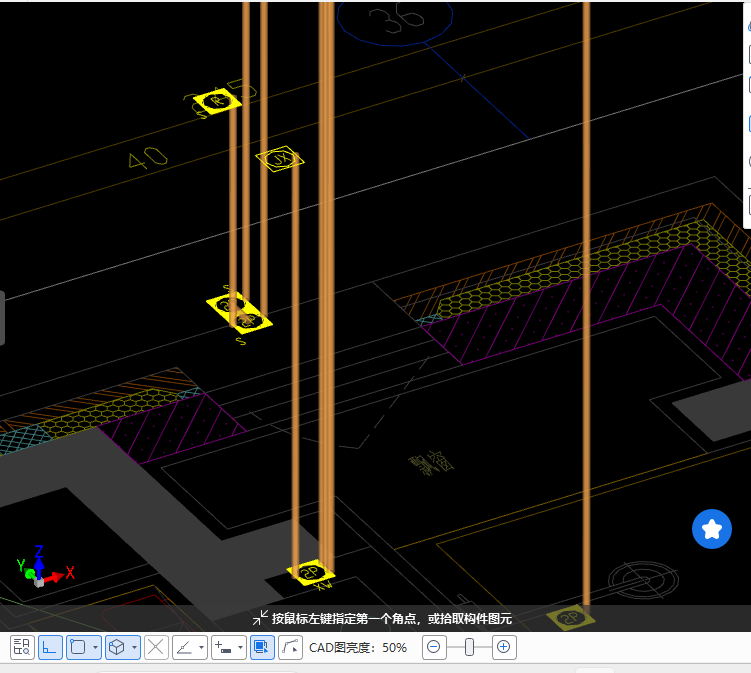Click the polyline arc icon in toolbar
Image resolution: width=751 pixels, height=673 pixels.
(290, 647)
